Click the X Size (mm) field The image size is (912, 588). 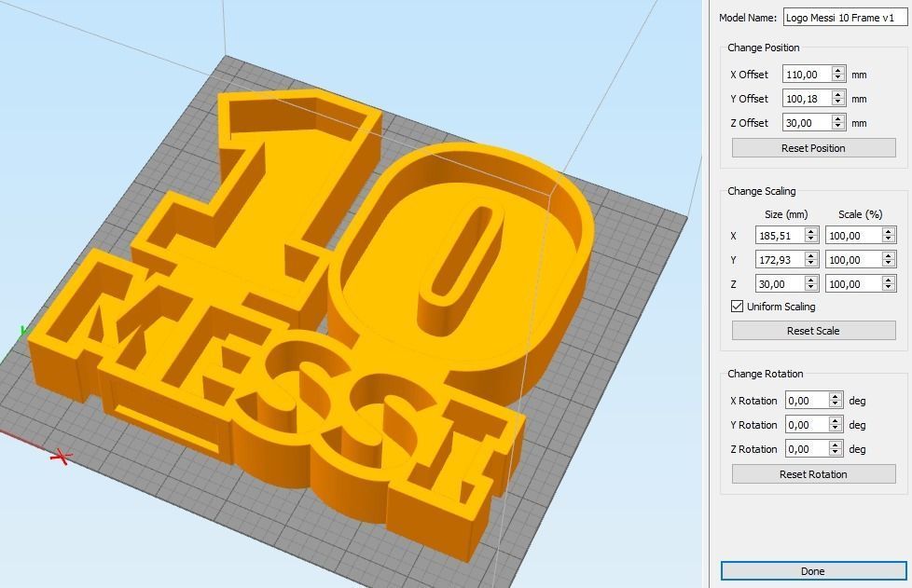(x=780, y=236)
